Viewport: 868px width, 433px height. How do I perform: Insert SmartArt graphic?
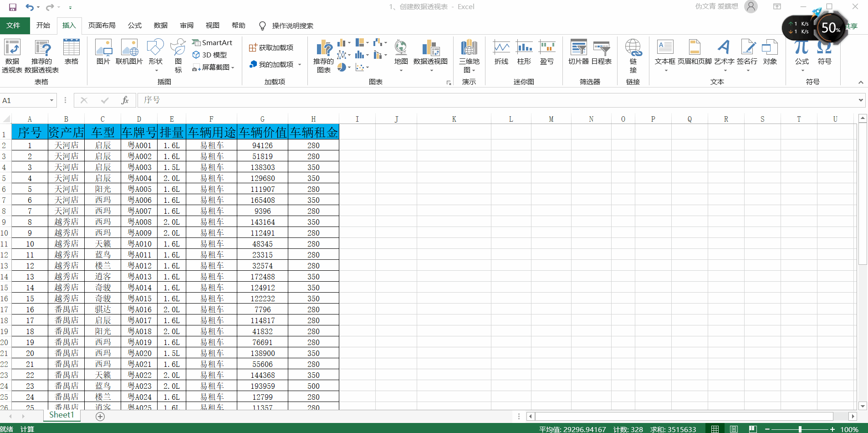point(212,43)
